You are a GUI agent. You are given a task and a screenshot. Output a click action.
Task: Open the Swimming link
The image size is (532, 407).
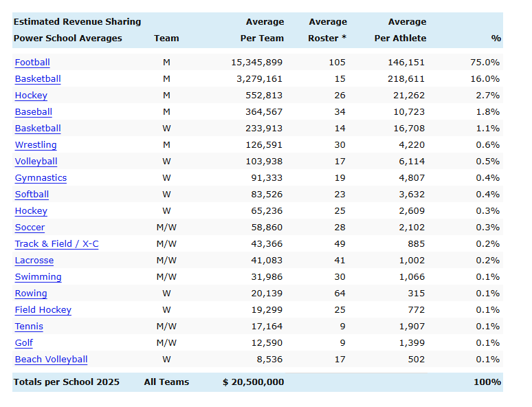(38, 277)
